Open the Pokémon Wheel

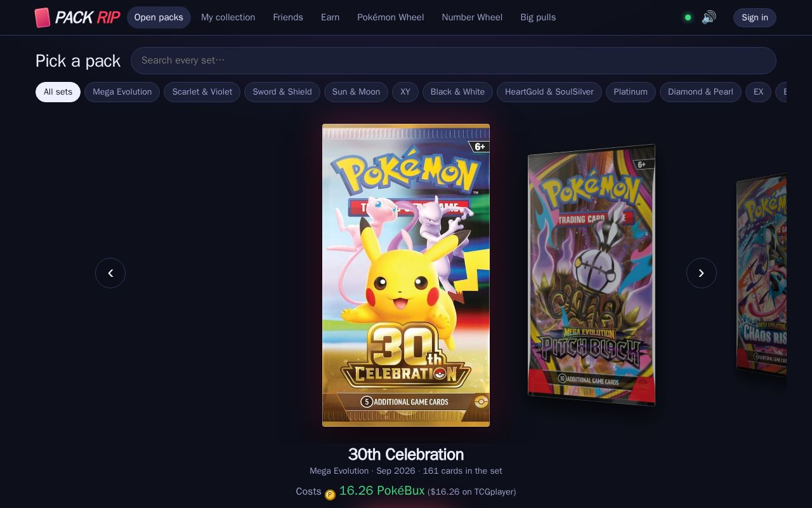coord(390,17)
